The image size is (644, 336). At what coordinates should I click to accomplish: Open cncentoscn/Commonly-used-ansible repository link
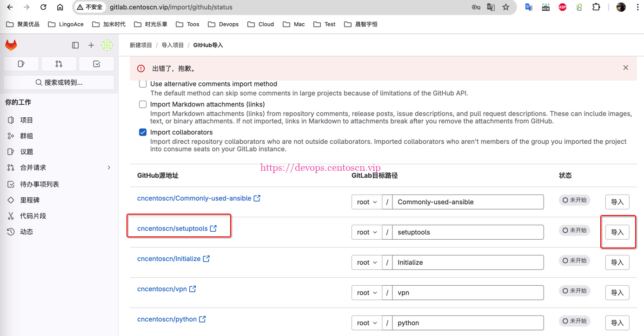pyautogui.click(x=194, y=198)
